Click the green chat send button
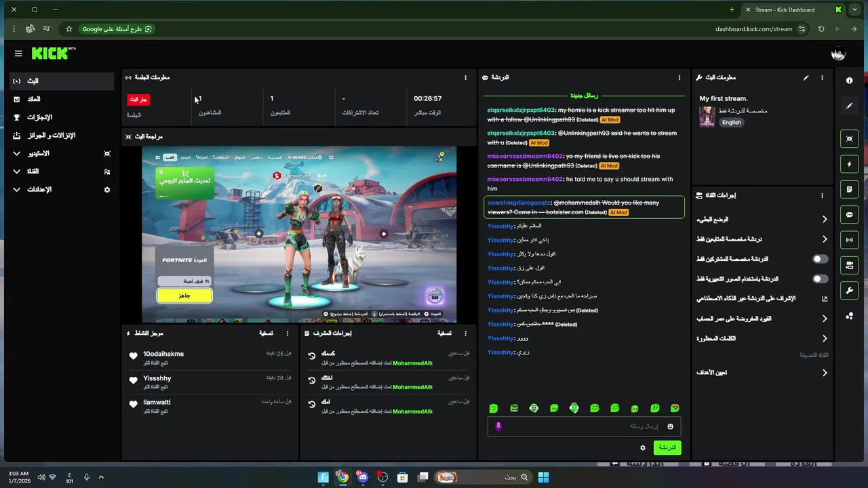The image size is (868, 488). (667, 448)
